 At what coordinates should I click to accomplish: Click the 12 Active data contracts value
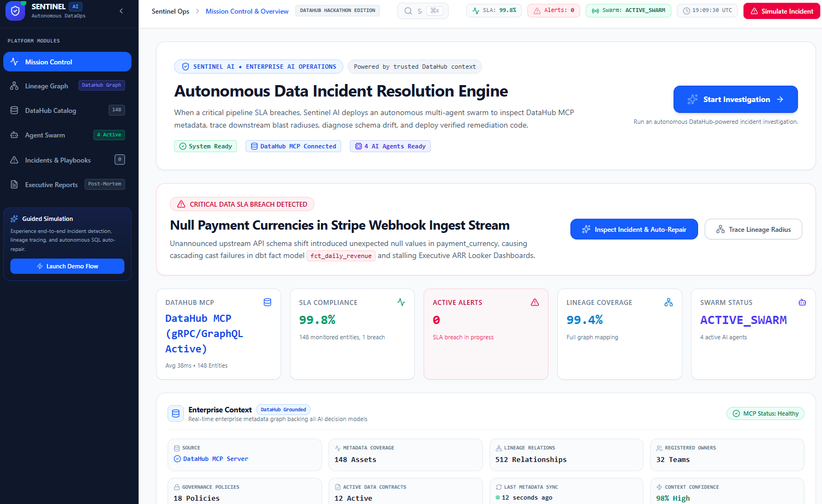353,498
